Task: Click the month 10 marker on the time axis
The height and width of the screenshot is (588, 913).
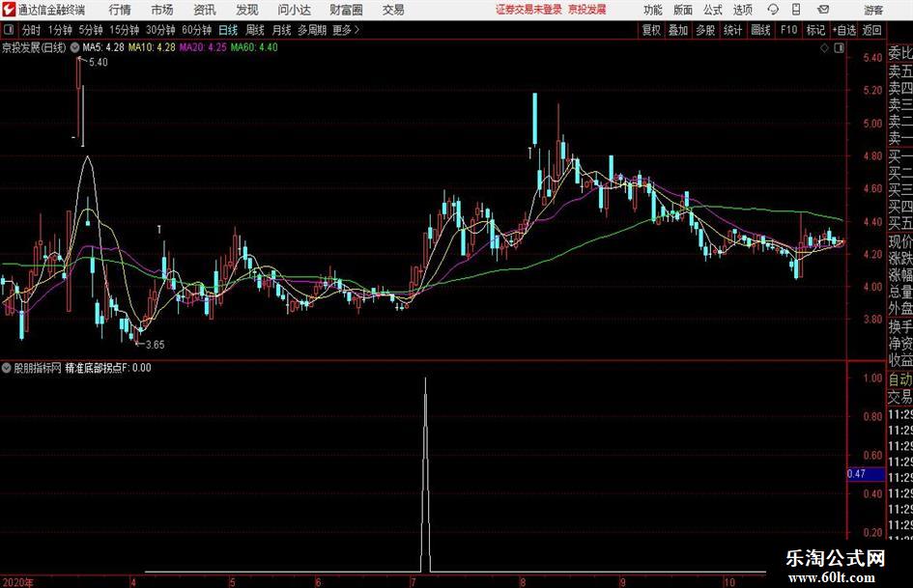Action: click(x=729, y=582)
